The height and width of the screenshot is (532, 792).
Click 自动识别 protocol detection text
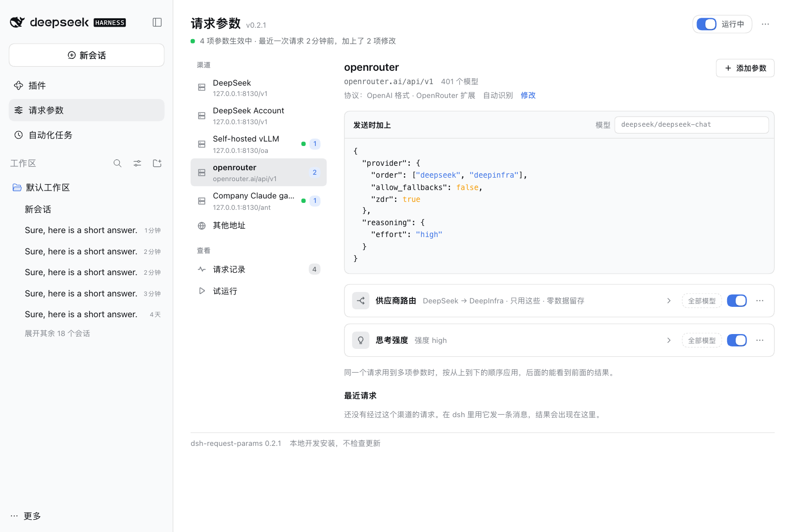pos(498,96)
